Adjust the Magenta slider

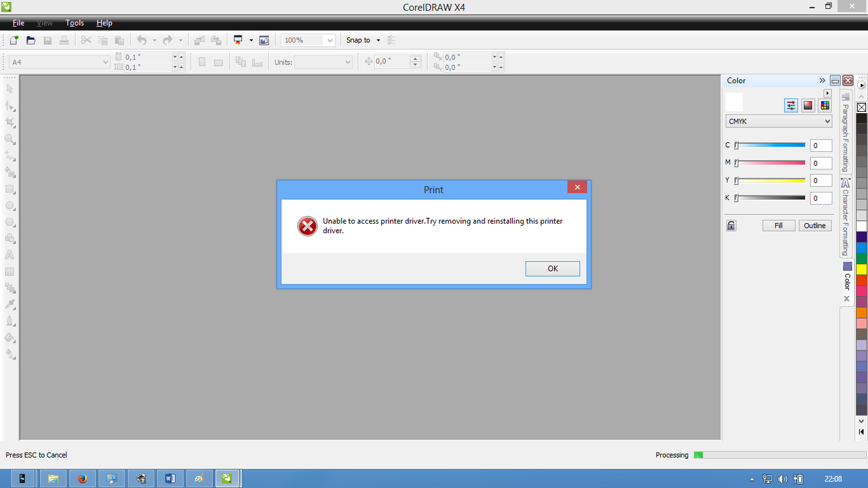[770, 163]
